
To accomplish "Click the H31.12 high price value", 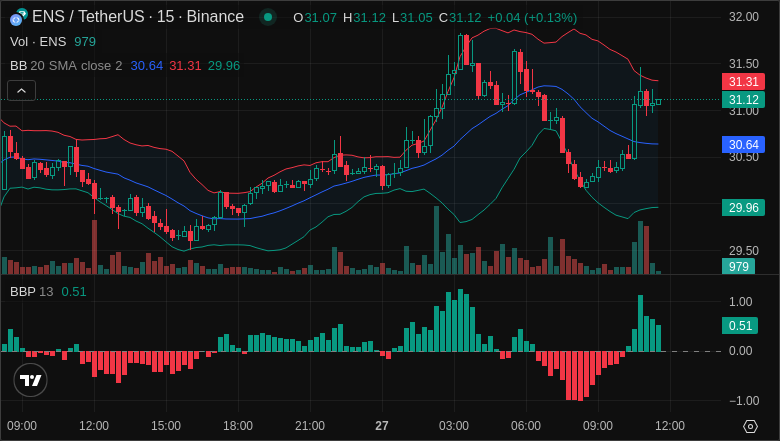I will [364, 18].
